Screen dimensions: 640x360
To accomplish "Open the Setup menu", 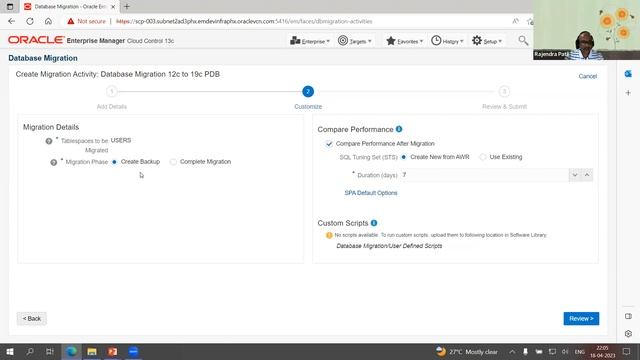I will coord(487,41).
